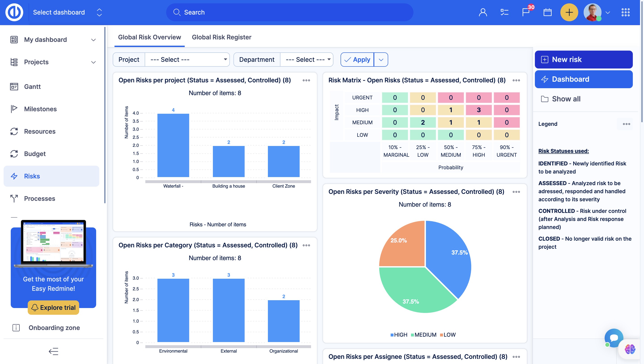Open the Project select dropdown
This screenshot has width=644, height=364.
(x=187, y=60)
